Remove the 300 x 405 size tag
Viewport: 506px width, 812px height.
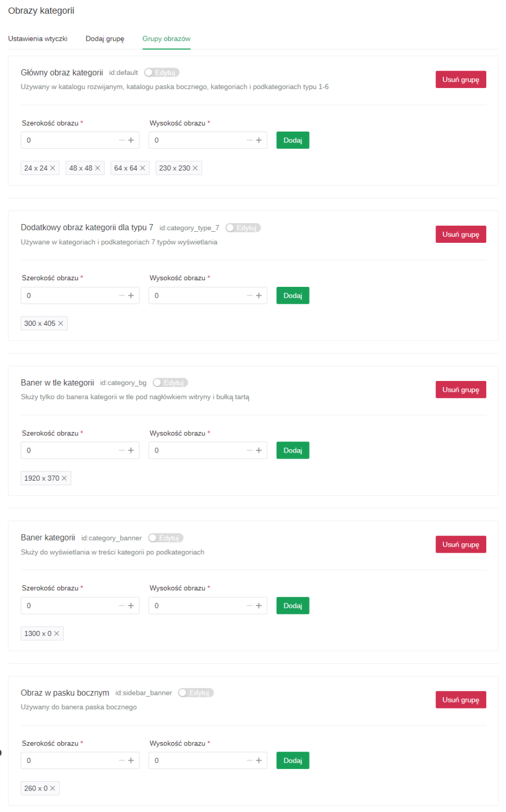61,323
